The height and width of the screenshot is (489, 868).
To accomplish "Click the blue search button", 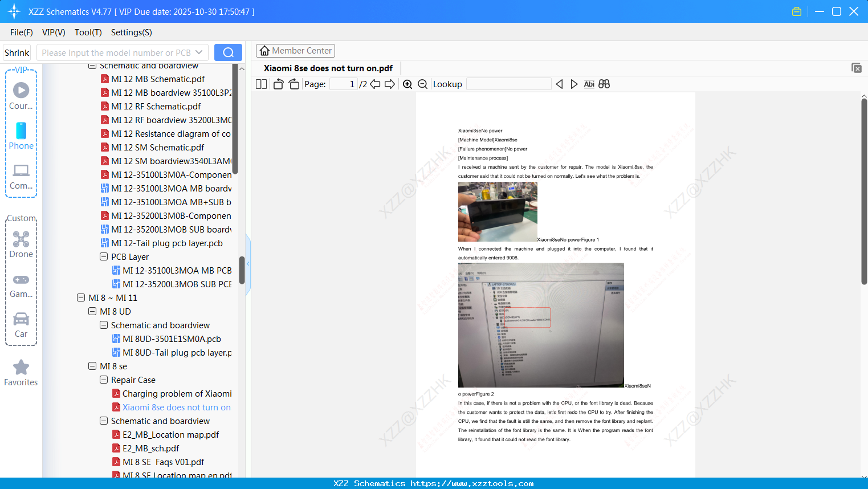I will (x=228, y=52).
